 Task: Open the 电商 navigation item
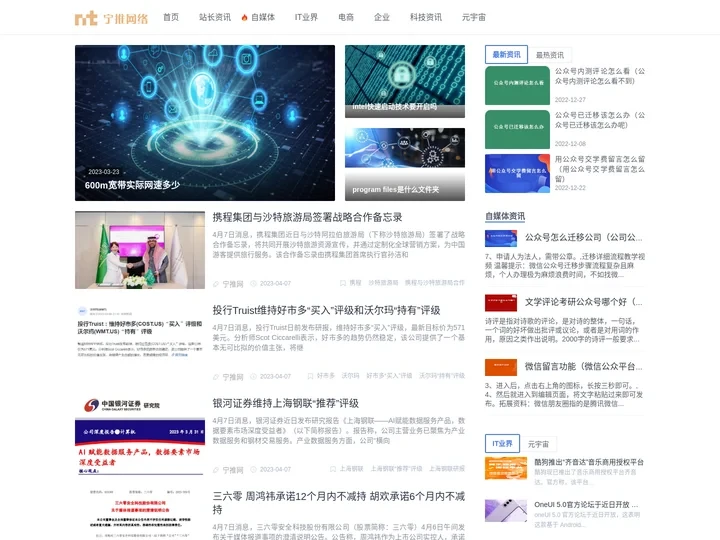346,17
